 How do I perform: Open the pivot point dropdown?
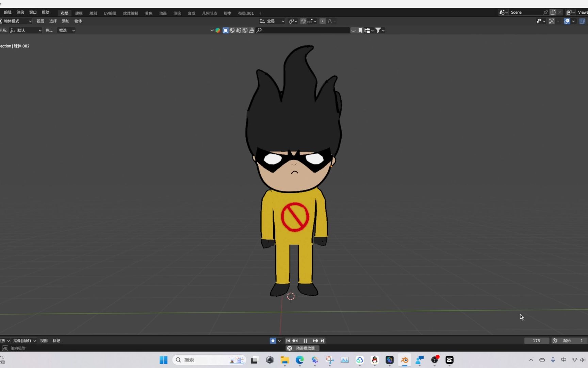[x=293, y=21]
